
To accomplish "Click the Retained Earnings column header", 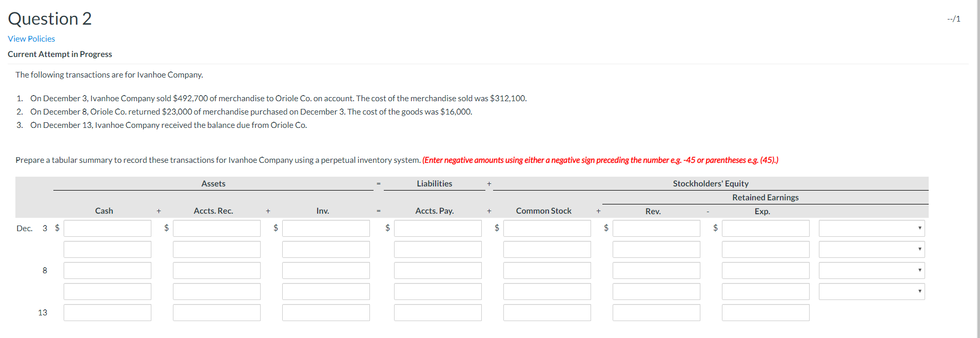I will tap(765, 197).
